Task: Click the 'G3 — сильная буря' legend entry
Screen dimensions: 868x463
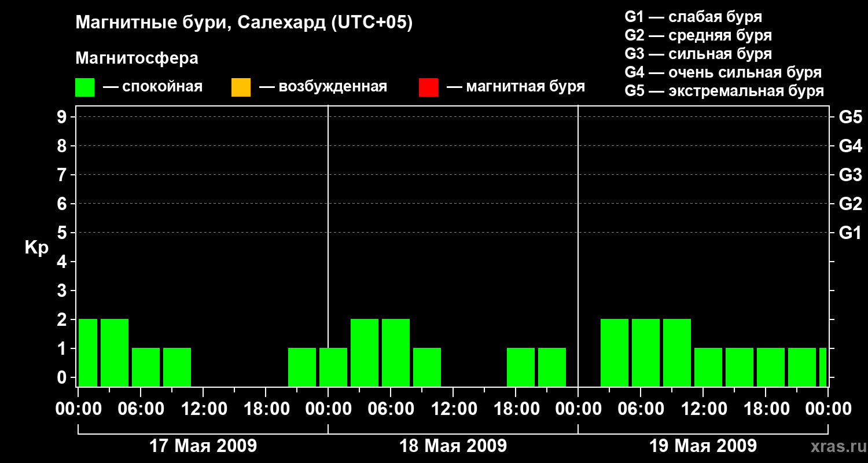Action: tap(698, 54)
